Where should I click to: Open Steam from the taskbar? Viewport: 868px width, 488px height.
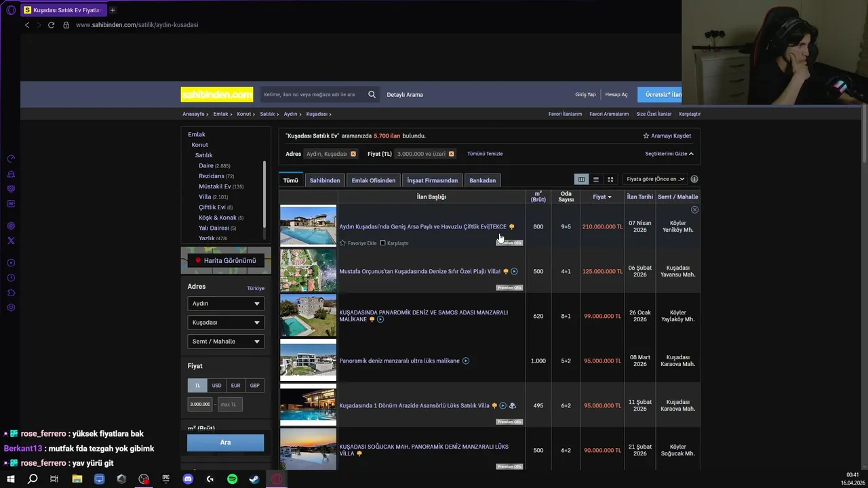click(x=254, y=479)
